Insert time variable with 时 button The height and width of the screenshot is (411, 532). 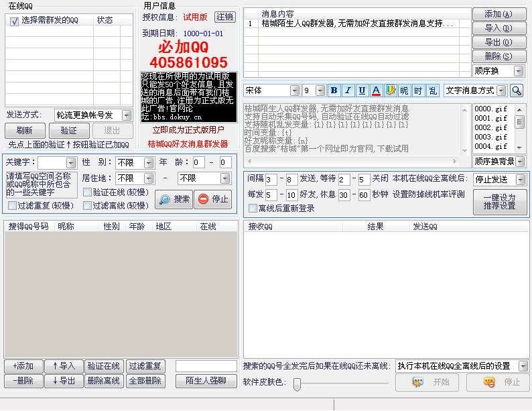418,91
